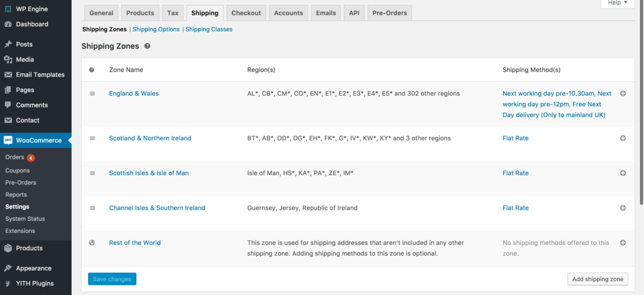The height and width of the screenshot is (295, 644).
Task: Open the Shipping Classes link
Action: 209,29
